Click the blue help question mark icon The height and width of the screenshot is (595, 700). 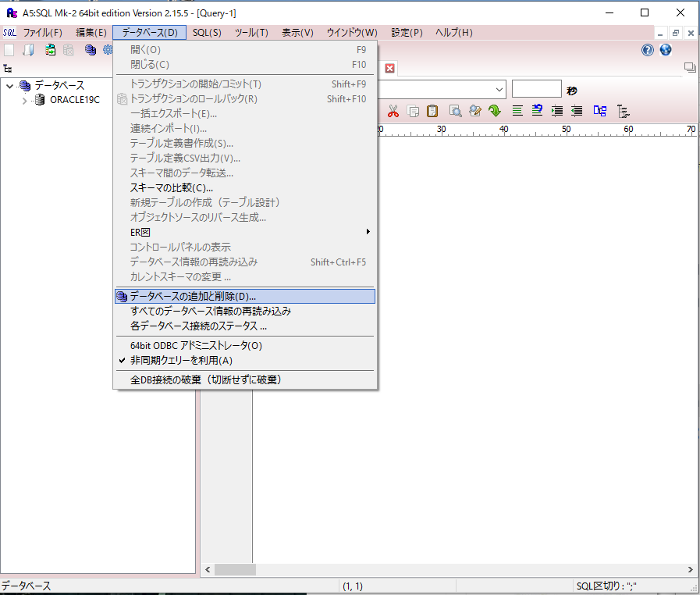(x=648, y=50)
